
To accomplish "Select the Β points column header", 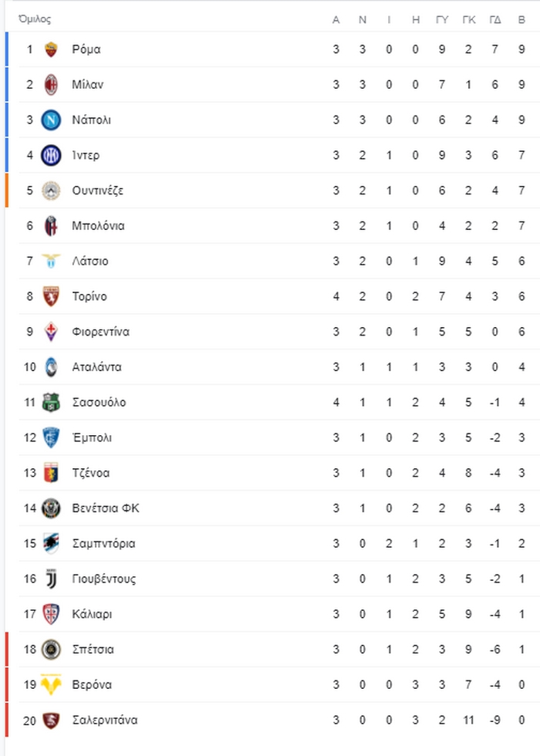I will click(521, 20).
